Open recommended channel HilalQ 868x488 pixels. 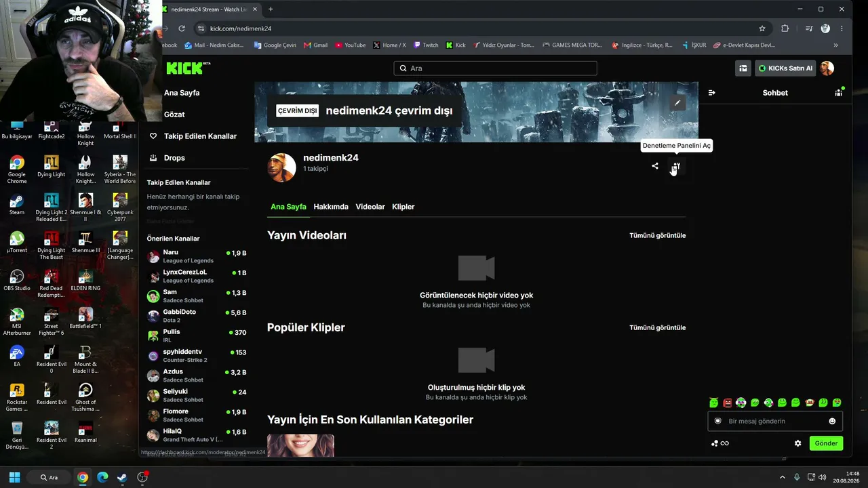pos(197,435)
